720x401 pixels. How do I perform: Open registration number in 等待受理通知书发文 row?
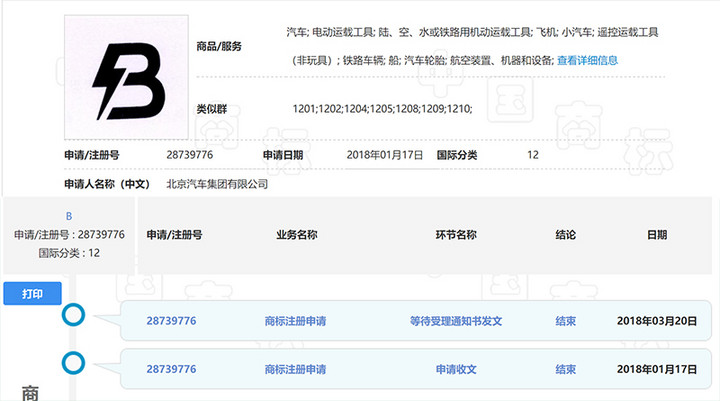[171, 321]
